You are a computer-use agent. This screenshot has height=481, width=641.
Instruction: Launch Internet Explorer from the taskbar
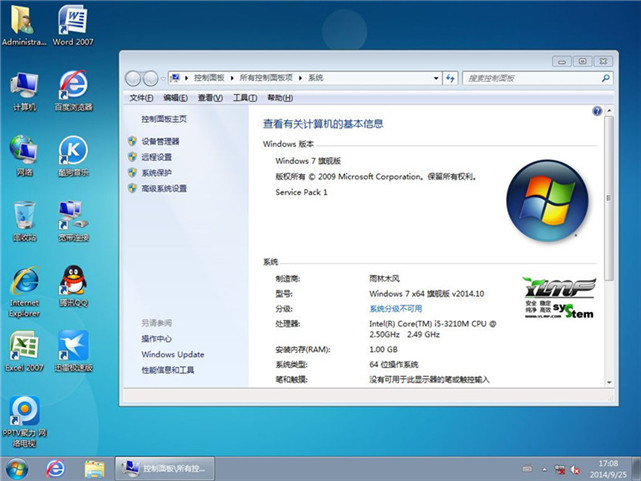tap(55, 468)
